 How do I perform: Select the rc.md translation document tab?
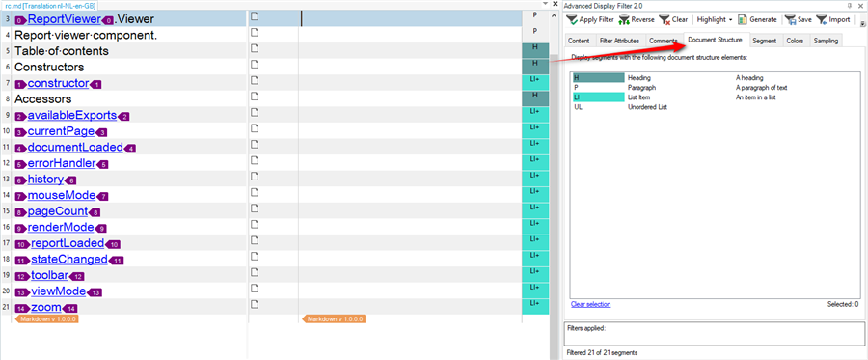(x=50, y=5)
